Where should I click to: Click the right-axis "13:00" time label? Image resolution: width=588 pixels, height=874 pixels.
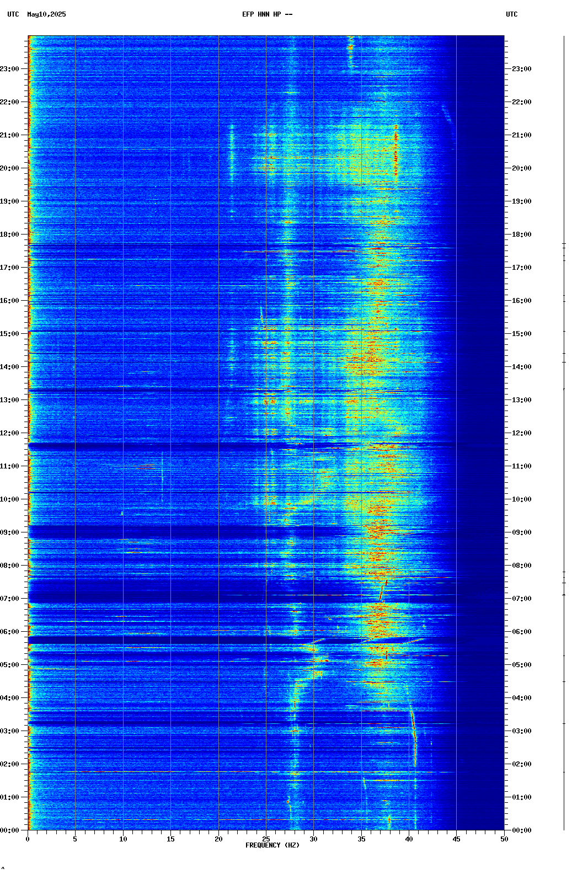pyautogui.click(x=522, y=400)
